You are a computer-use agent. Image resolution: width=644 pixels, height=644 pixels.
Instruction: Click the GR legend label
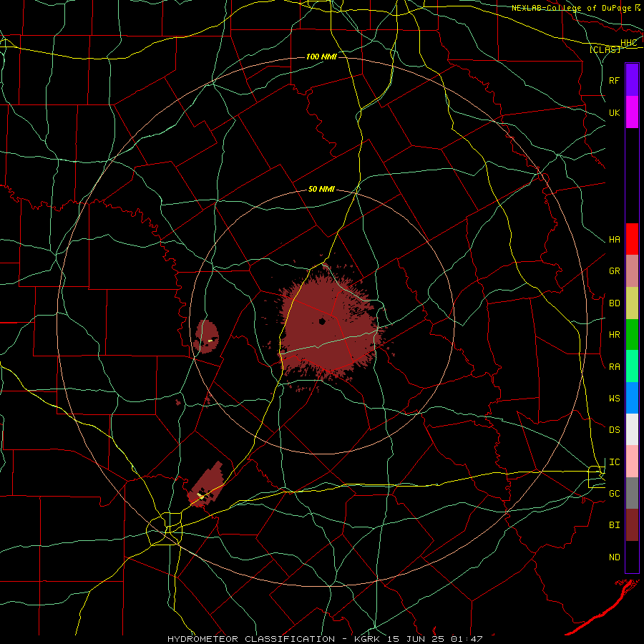click(x=614, y=271)
